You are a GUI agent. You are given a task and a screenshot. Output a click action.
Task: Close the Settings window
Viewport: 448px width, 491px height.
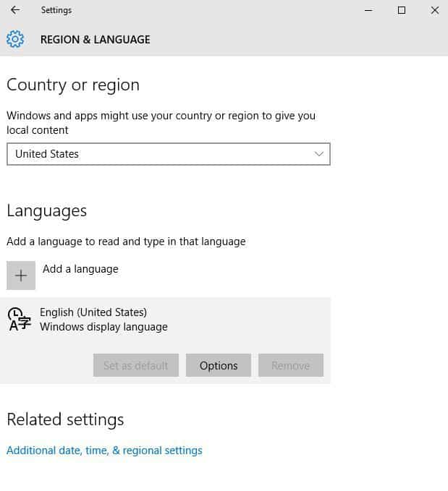click(x=434, y=10)
